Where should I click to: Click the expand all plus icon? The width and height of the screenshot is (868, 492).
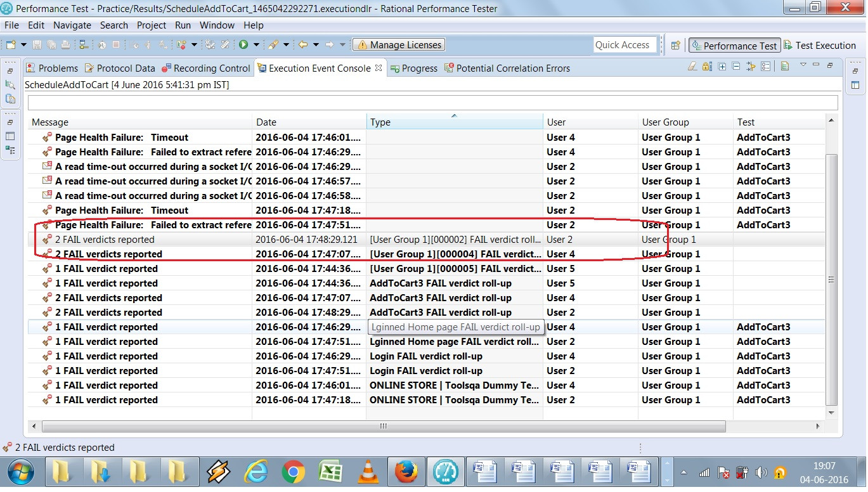tap(722, 66)
